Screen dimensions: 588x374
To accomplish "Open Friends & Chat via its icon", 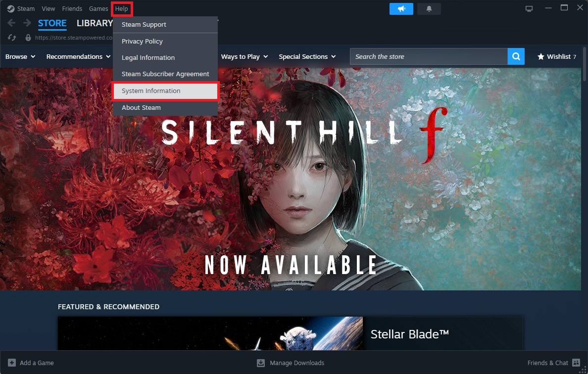I will 576,363.
